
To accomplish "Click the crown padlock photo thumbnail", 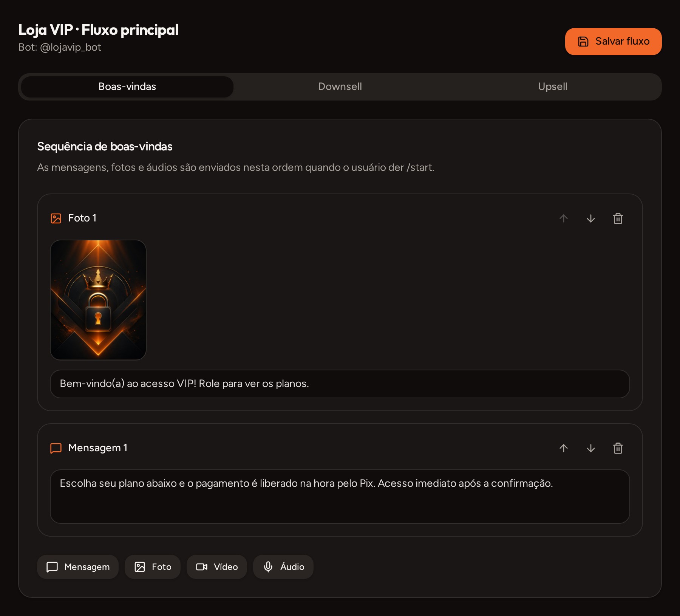I will pyautogui.click(x=98, y=300).
